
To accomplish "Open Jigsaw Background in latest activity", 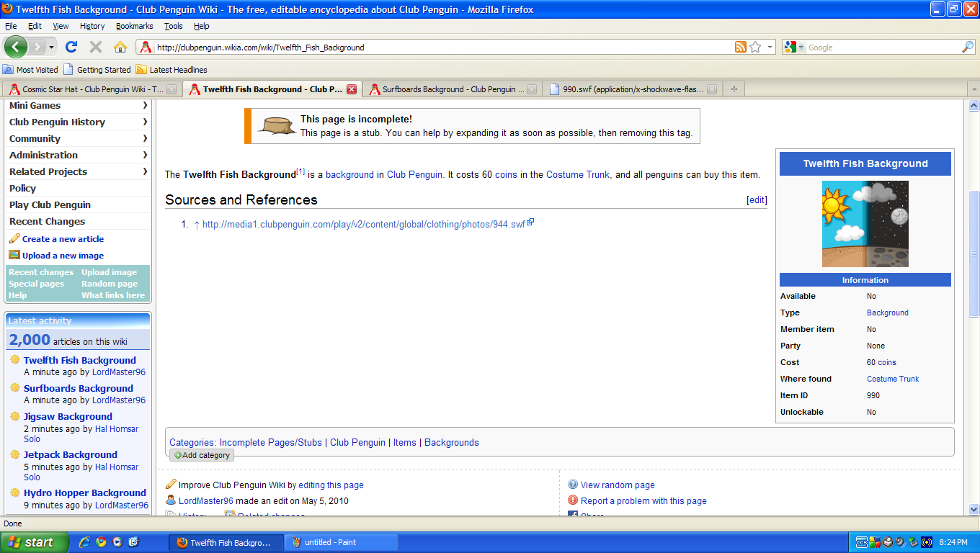I will [x=68, y=416].
